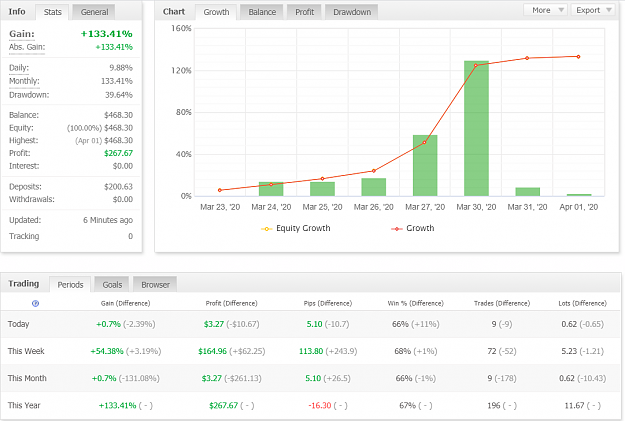625x421 pixels.
Task: Click the Updated '6 Minutes ago' text
Action: [x=108, y=220]
